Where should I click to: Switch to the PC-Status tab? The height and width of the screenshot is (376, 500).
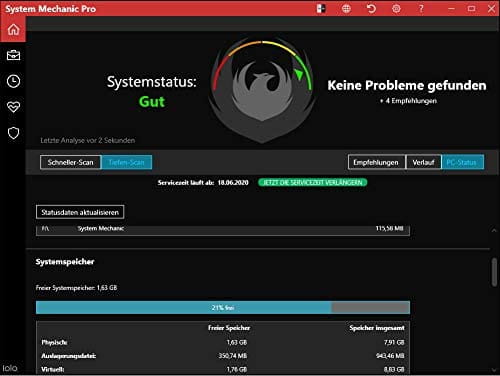462,162
